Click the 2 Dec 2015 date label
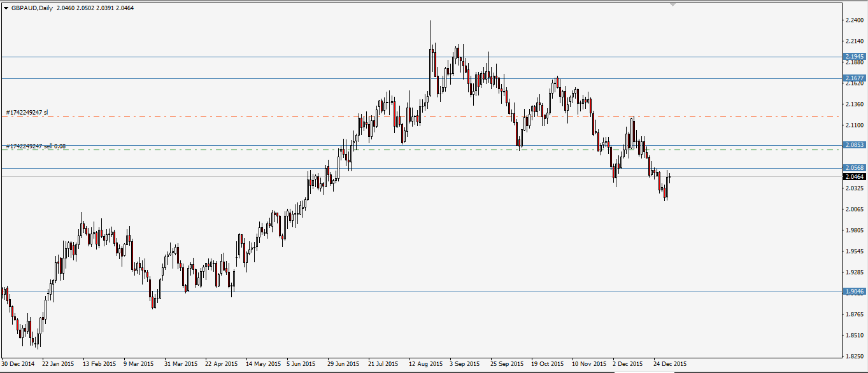The height and width of the screenshot is (373, 868). pos(628,364)
